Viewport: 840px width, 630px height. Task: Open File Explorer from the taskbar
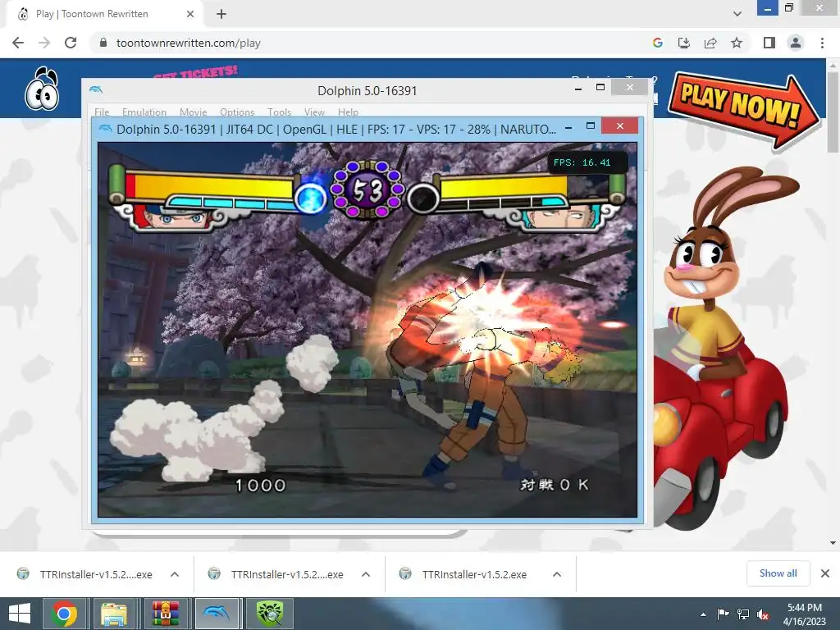point(114,614)
